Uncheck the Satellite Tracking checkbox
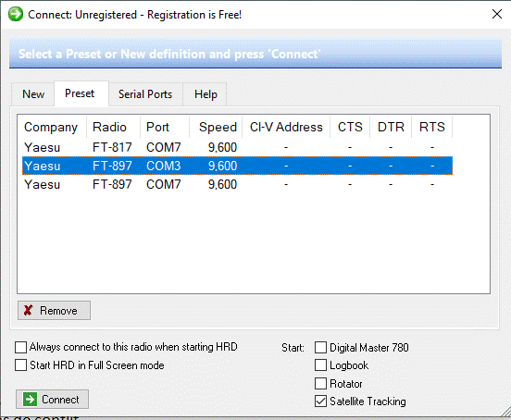The image size is (511, 420). [x=320, y=401]
